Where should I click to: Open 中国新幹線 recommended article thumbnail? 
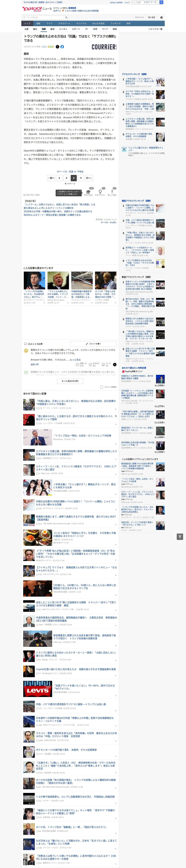pos(82,281)
